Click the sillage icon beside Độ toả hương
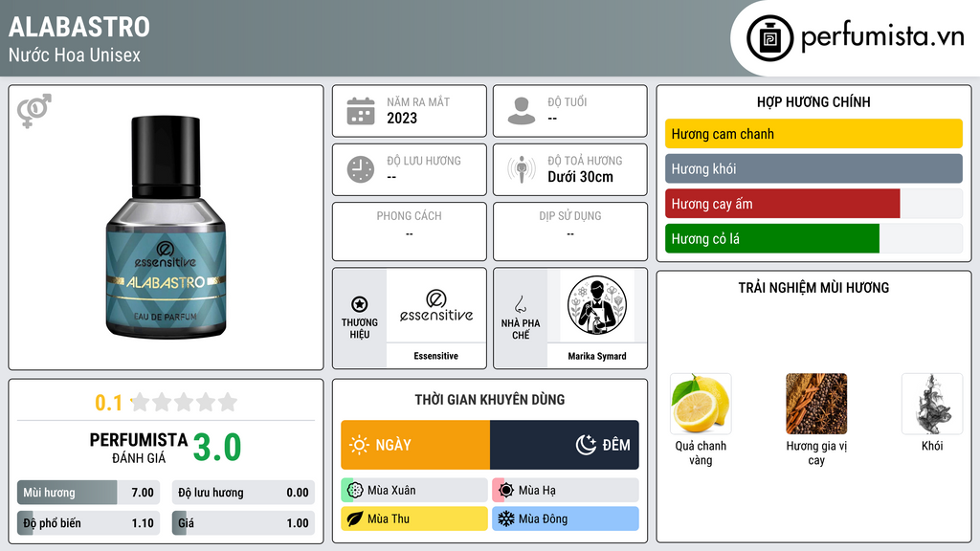980x551 pixels. click(522, 169)
